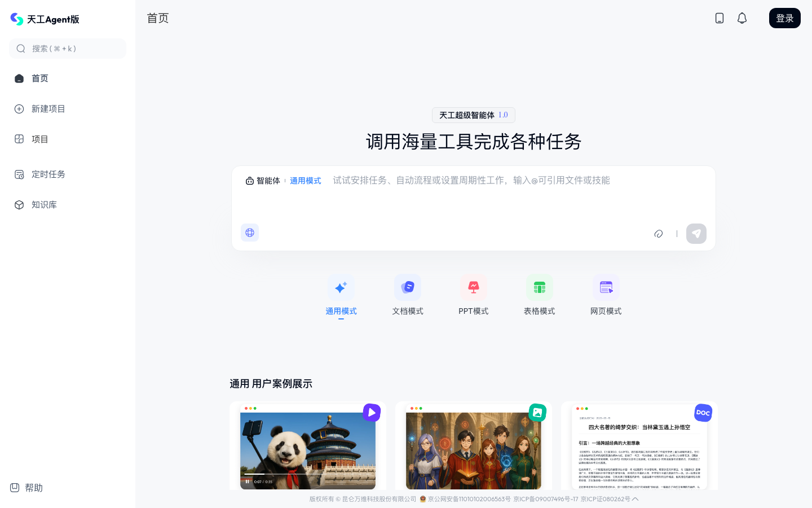This screenshot has width=812, height=508.
Task: Open the 天工超级智能体 1.0 badge
Action: click(474, 115)
